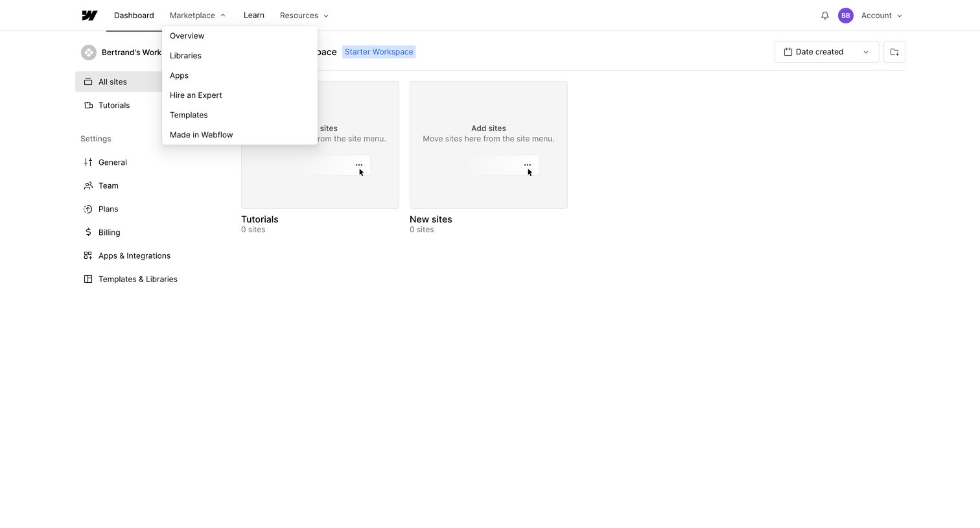Open the notifications bell
This screenshot has height=528, width=980.
pos(825,16)
